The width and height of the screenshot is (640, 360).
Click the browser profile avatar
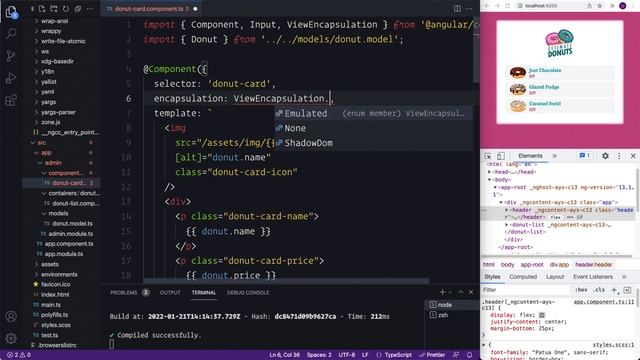click(x=622, y=6)
